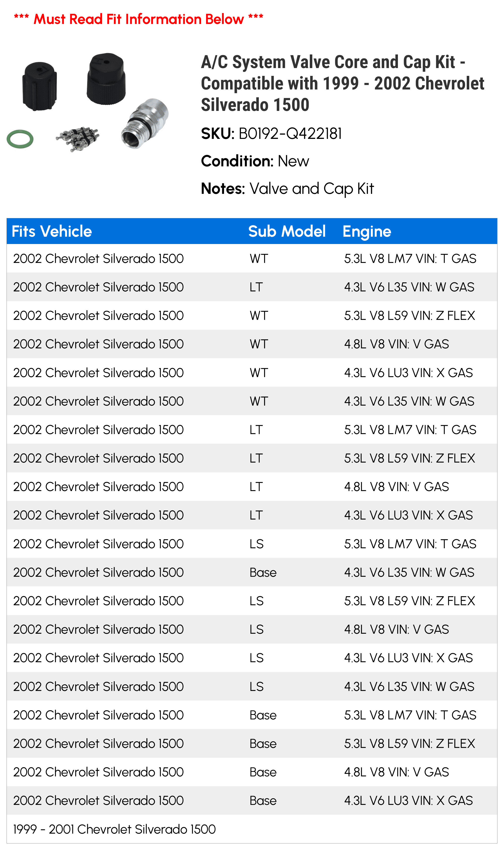Select first LS row 5.3L V8 LM7
Viewport: 504px width, 850px height.
252,544
